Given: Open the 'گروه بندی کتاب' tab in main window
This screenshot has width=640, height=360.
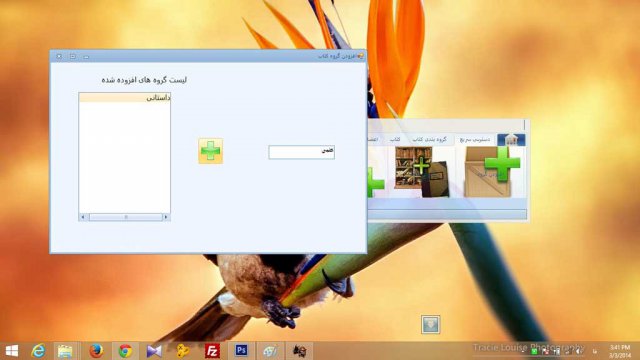Looking at the screenshot, I should [429, 140].
